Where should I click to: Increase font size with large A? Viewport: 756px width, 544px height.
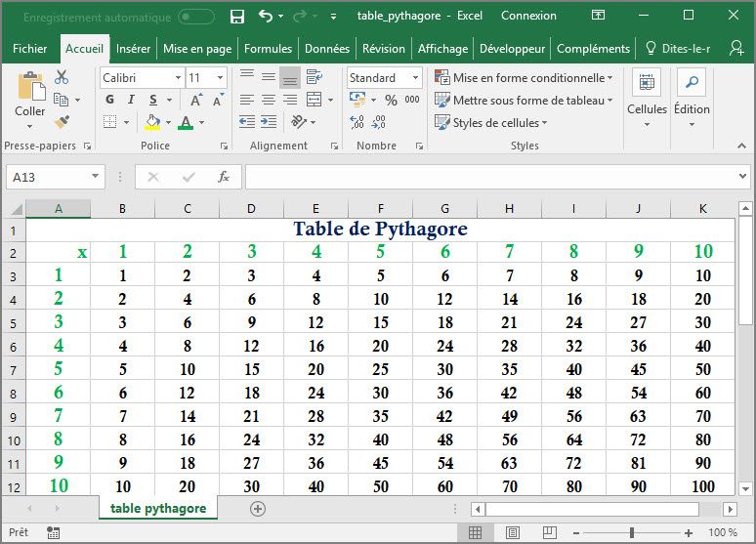pos(195,100)
